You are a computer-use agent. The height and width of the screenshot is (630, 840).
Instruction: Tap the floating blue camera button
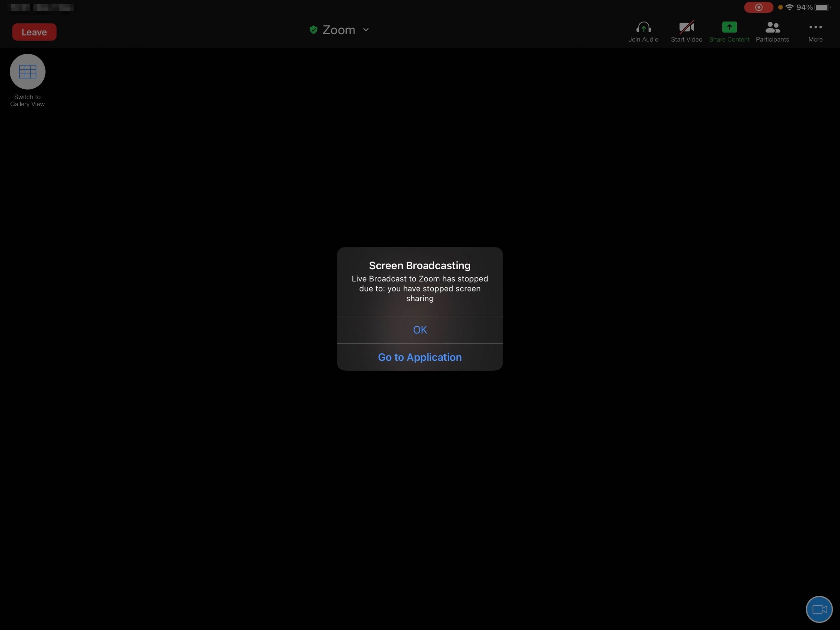819,609
